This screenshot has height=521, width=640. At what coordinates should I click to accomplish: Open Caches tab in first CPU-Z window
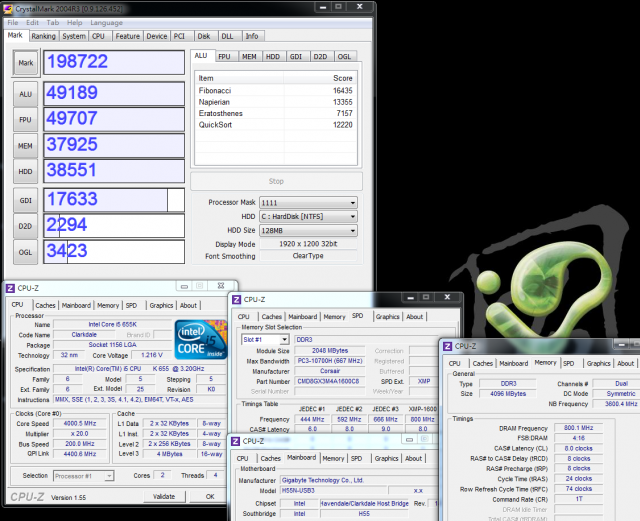45,305
